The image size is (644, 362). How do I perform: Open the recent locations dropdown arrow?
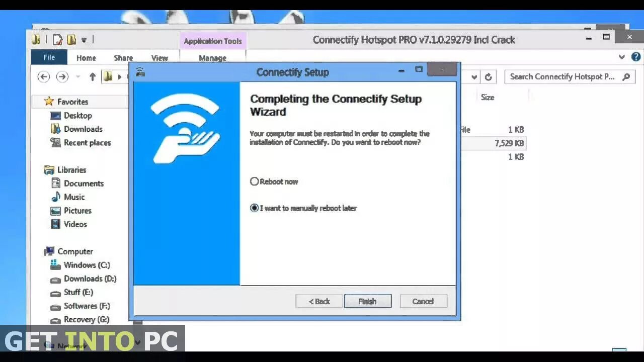78,76
